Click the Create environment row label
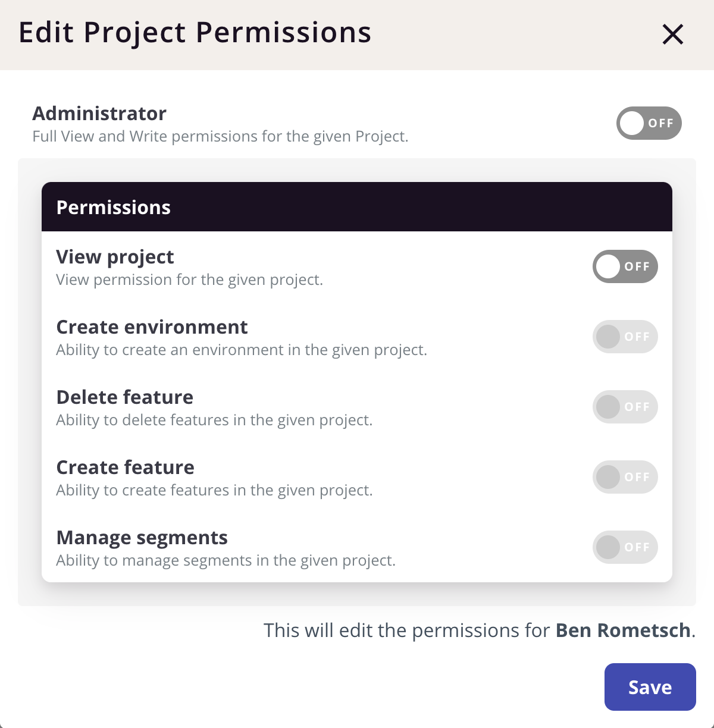The image size is (714, 728). [152, 327]
